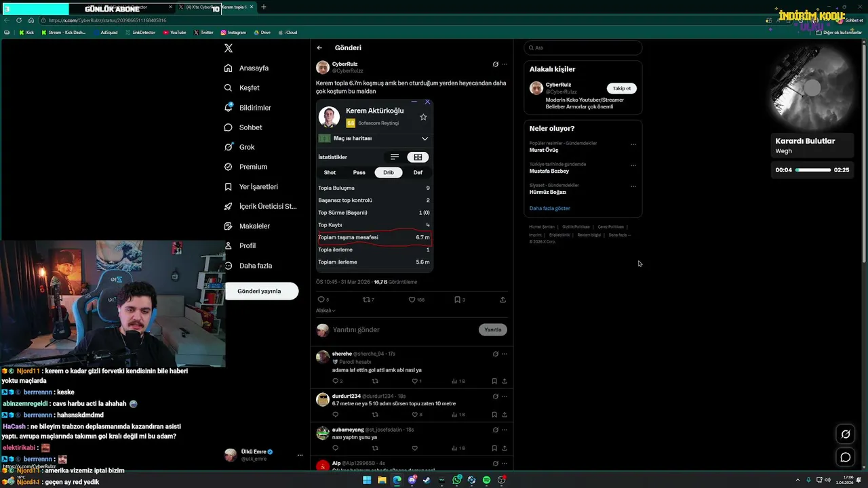Share aubameyang's reply
The width and height of the screenshot is (868, 488).
pos(505,448)
